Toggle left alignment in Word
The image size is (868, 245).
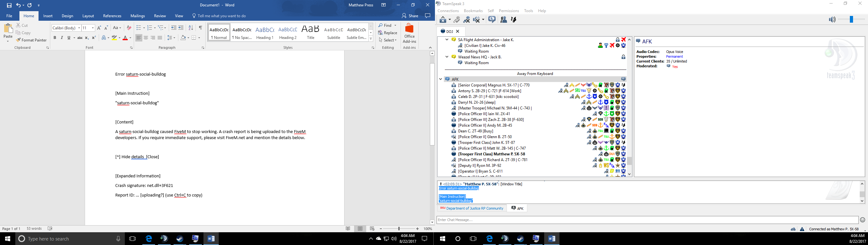point(139,38)
